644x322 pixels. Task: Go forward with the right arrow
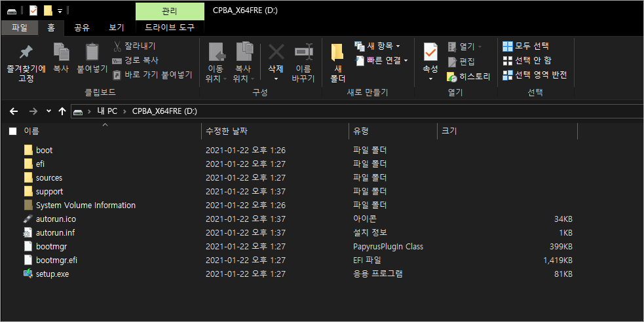[33, 111]
